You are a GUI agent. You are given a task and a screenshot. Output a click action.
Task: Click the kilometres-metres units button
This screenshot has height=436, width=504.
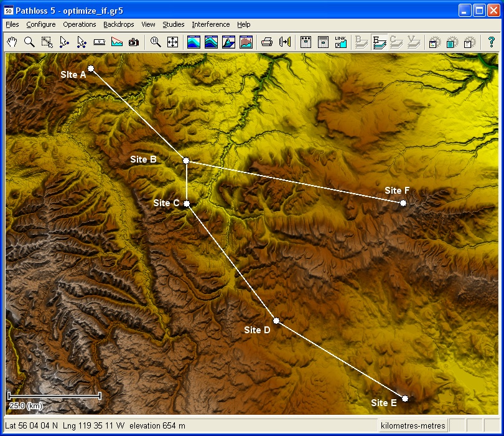pos(413,426)
